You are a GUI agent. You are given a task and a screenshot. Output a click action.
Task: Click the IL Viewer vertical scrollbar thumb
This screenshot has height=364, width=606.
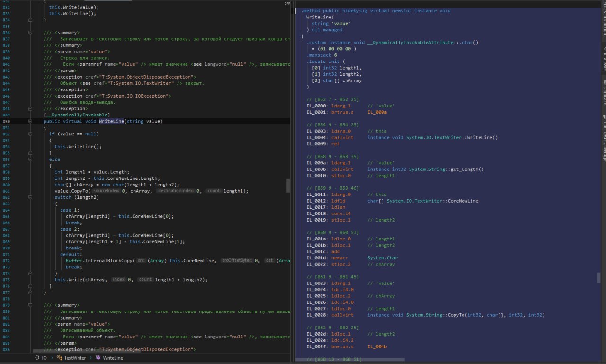[x=599, y=277]
